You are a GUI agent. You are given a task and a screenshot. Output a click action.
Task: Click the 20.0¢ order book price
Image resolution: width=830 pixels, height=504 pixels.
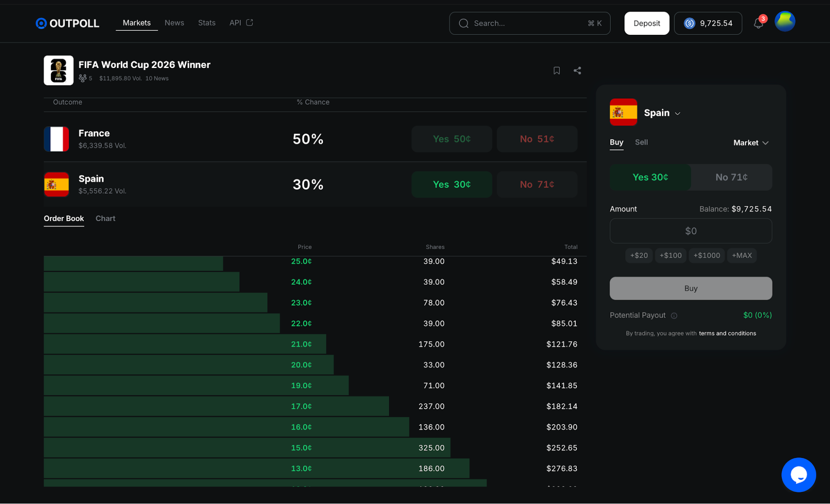[x=301, y=365]
